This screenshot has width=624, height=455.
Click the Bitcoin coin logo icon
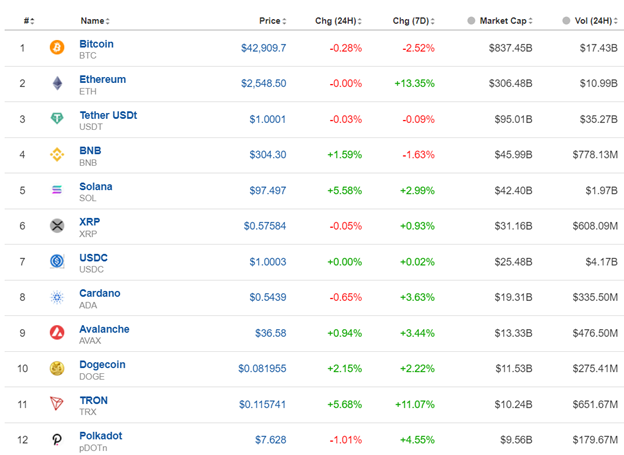point(57,47)
